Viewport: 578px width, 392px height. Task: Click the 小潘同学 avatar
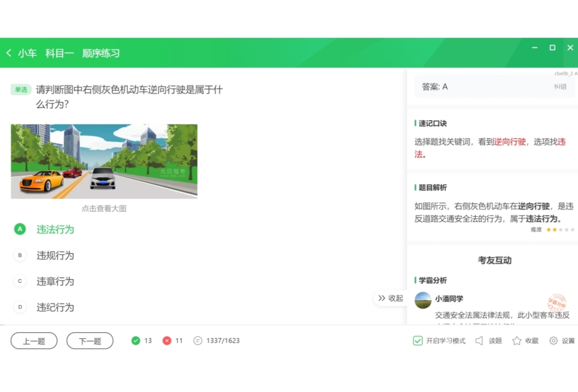coord(423,300)
